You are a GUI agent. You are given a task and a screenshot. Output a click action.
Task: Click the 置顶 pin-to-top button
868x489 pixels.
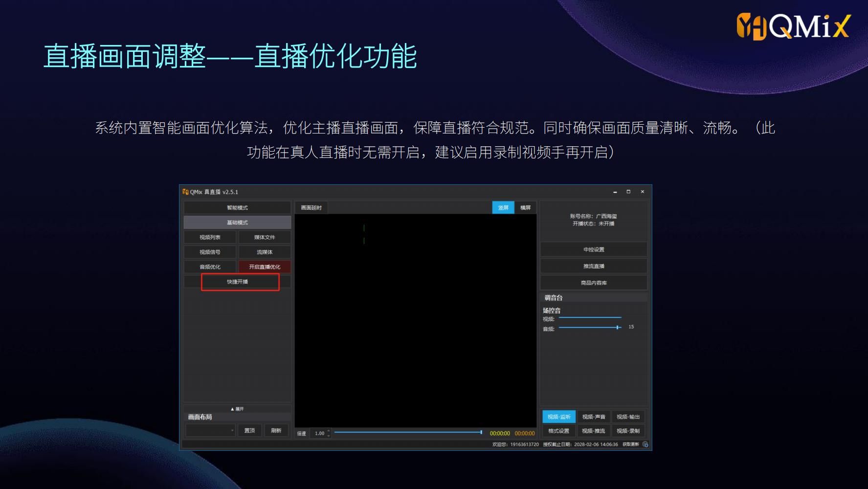[249, 430]
